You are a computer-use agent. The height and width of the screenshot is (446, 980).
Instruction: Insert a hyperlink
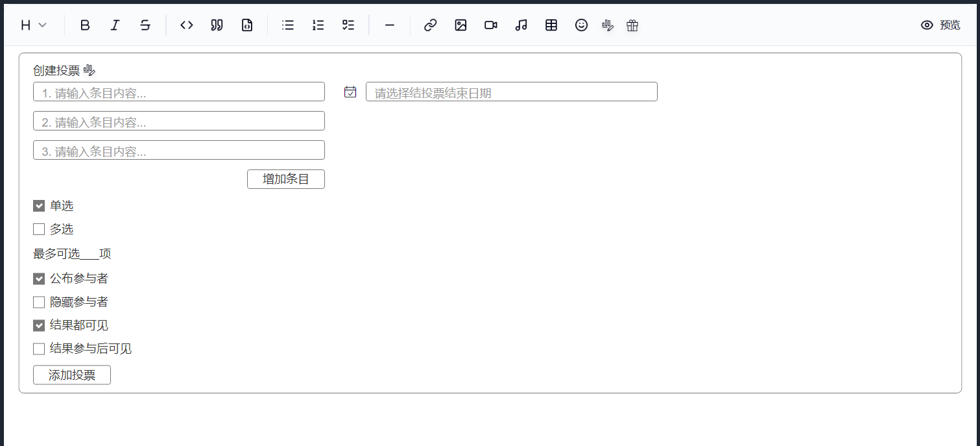point(430,25)
